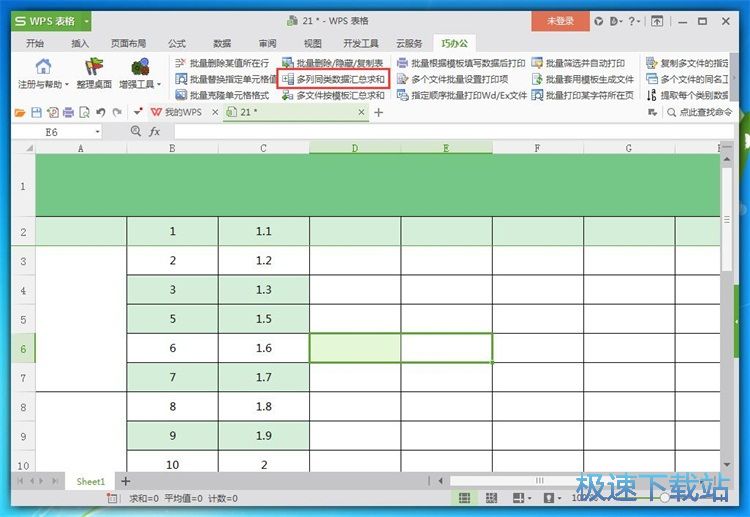Click cell containing 1.6
Screen dimensions: 750x517
coord(264,348)
